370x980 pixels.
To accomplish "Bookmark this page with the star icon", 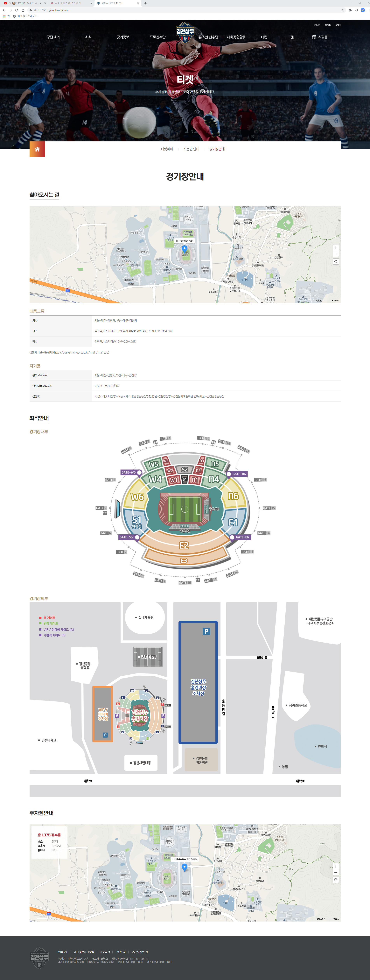I will pyautogui.click(x=343, y=10).
